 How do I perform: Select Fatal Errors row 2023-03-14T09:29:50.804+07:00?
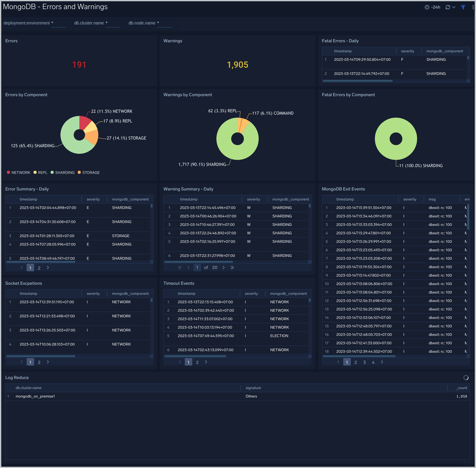pos(394,62)
